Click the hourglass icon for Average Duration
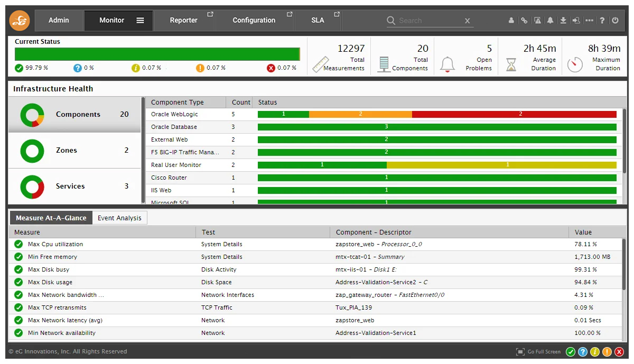 pos(511,64)
